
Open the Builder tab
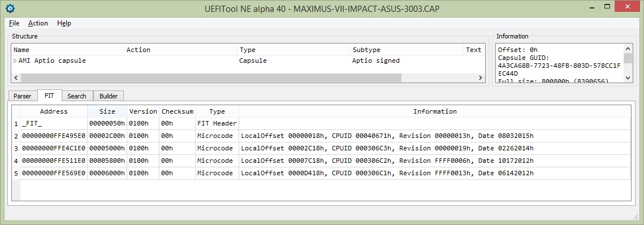pos(109,96)
